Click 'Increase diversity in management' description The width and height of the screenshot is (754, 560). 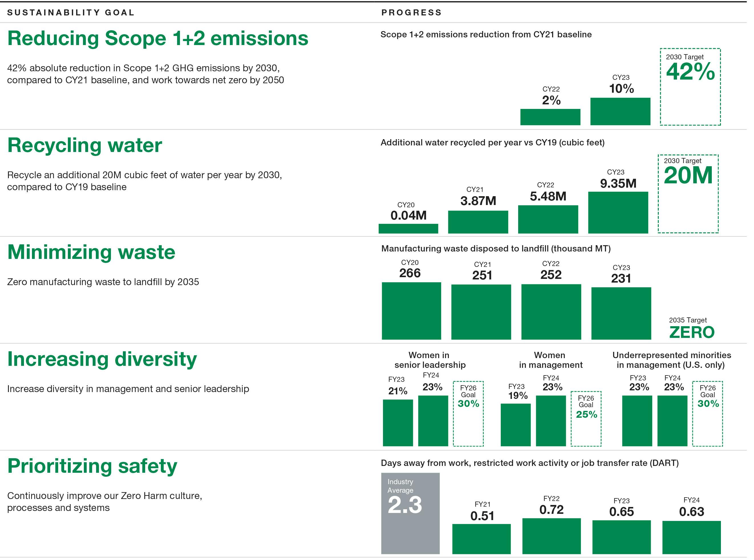128,389
